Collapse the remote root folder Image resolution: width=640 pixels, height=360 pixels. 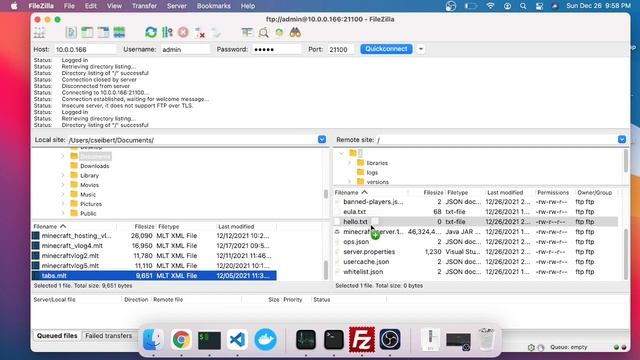(x=342, y=153)
